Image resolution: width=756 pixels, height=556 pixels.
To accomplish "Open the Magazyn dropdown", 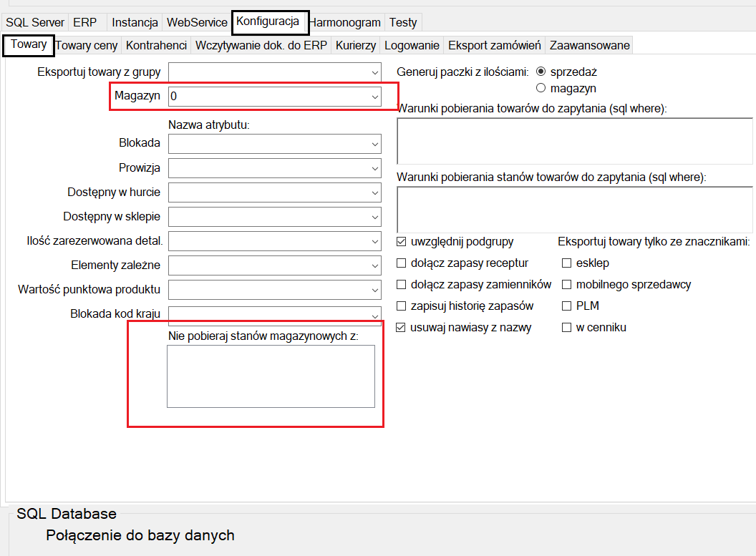I will pos(374,97).
